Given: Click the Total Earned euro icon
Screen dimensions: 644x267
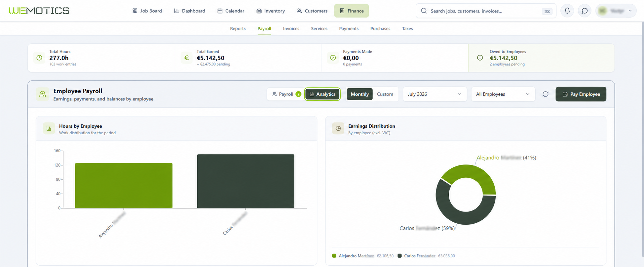Looking at the screenshot, I should pyautogui.click(x=186, y=58).
